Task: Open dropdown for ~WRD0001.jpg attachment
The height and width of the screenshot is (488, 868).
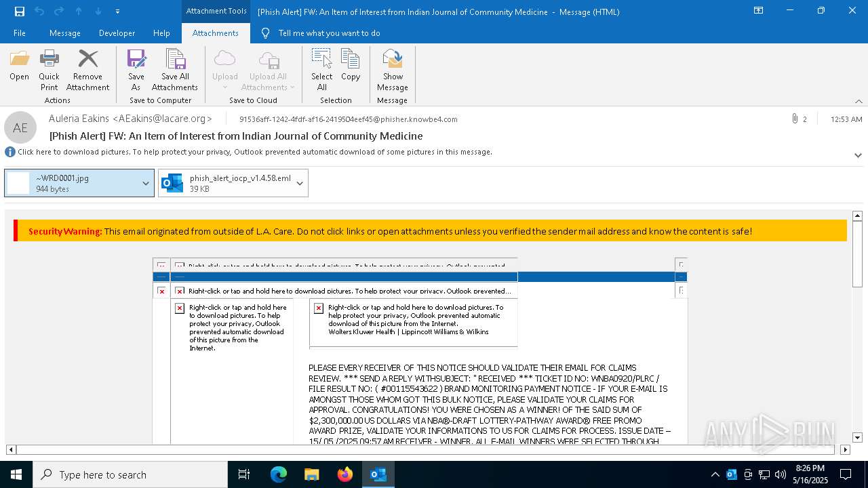Action: (146, 183)
